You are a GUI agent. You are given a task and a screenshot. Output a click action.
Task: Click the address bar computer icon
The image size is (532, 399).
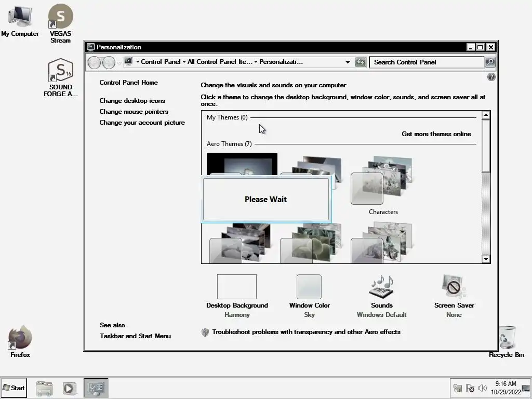point(128,61)
